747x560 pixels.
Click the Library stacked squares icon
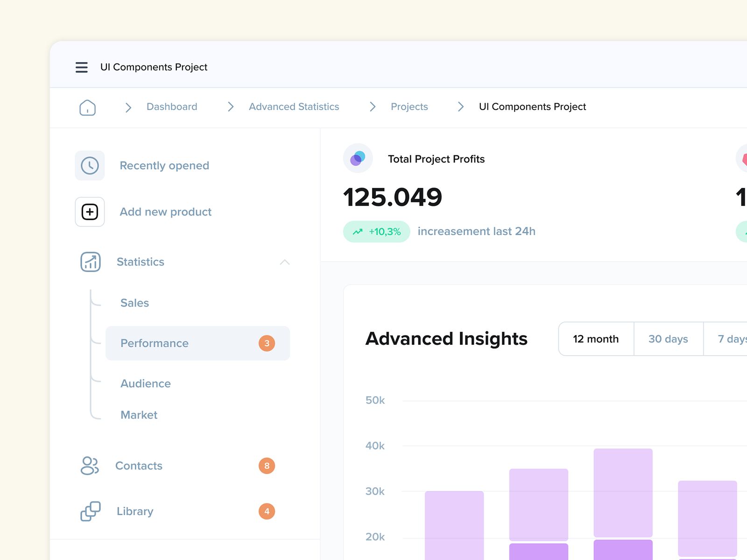coord(91,511)
